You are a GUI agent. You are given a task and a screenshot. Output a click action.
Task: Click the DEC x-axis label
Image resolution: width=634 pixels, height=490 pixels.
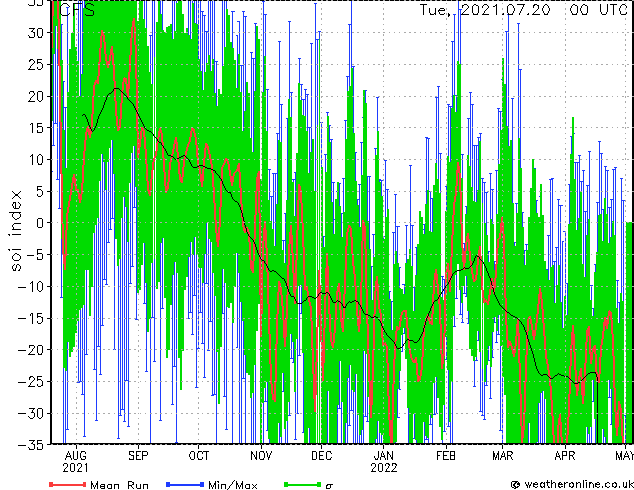pos(322,456)
